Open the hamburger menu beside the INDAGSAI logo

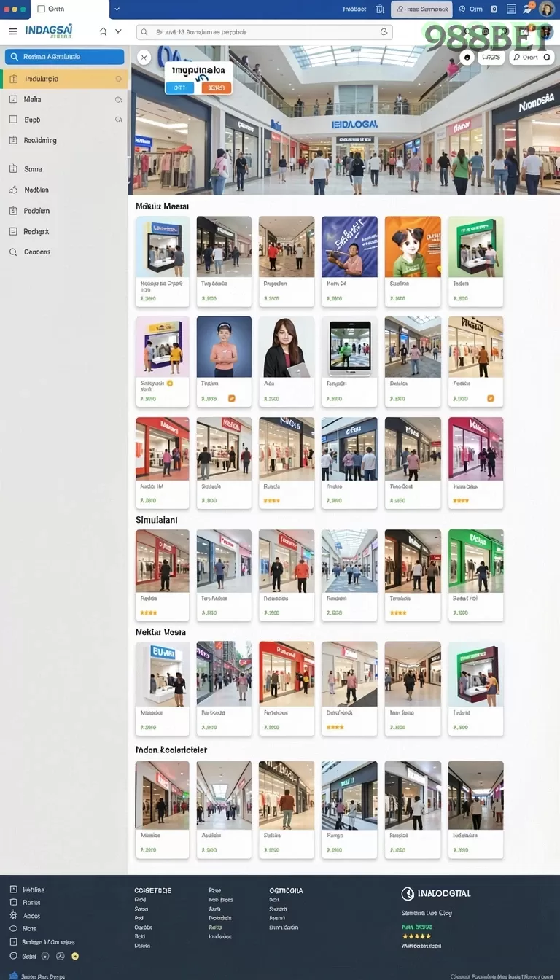pos(12,31)
